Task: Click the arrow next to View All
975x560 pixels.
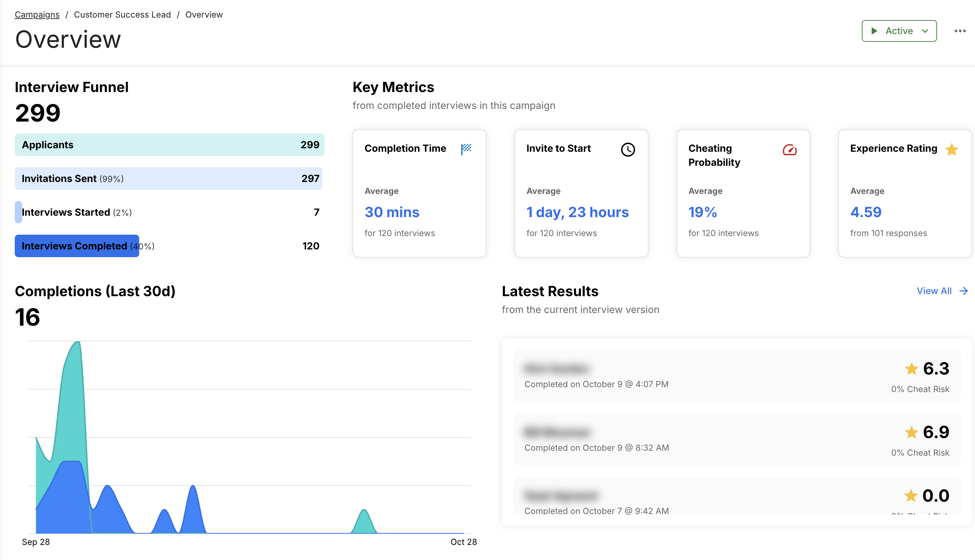Action: coord(964,291)
